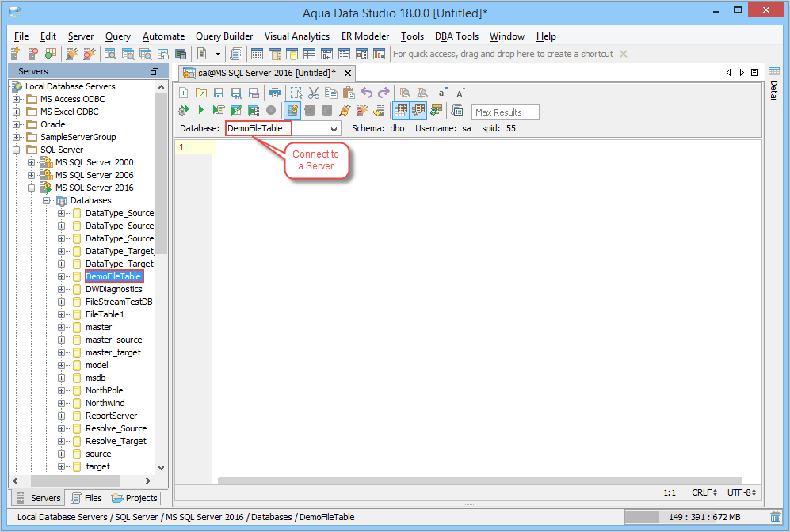Open the File menu
The height and width of the screenshot is (532, 790).
coord(21,36)
